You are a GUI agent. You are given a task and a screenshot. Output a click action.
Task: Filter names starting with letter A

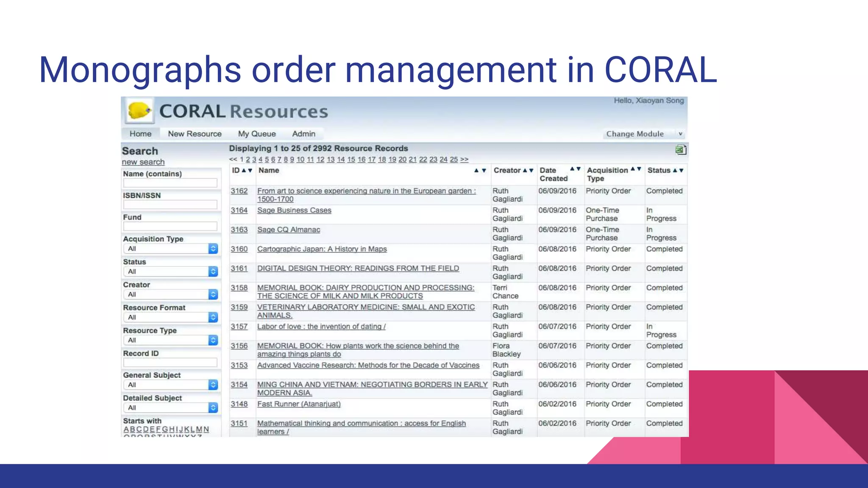coord(126,430)
